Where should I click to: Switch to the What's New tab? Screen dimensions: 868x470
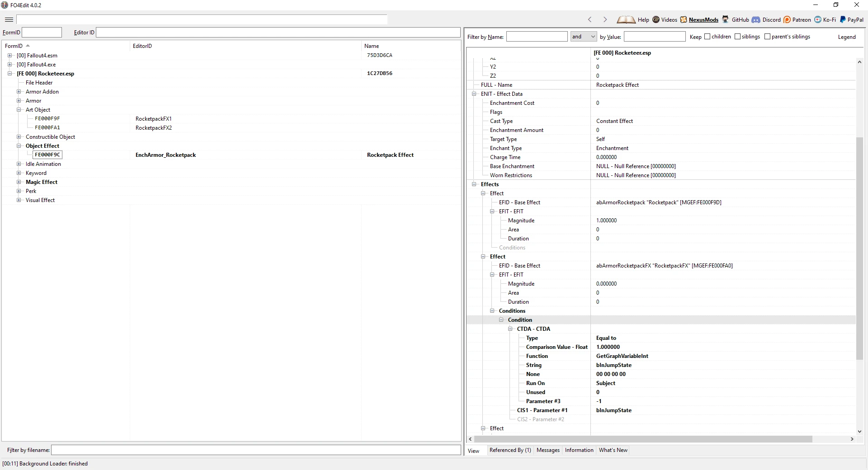pyautogui.click(x=613, y=450)
